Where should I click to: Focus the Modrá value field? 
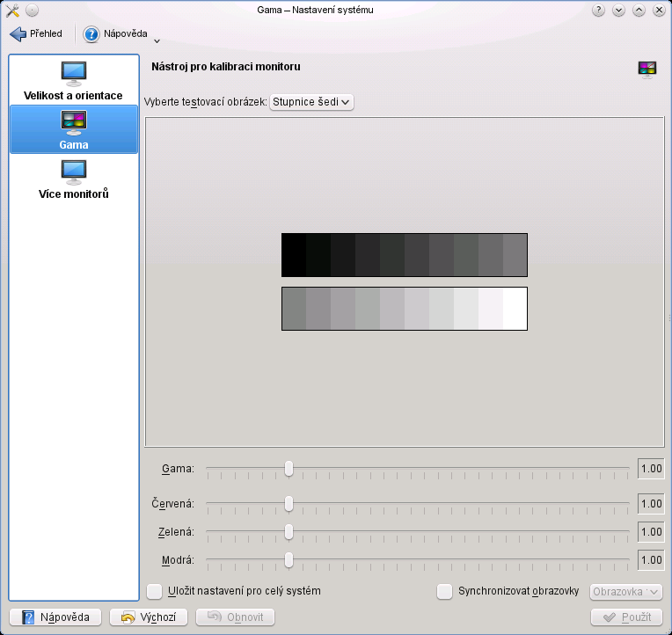[x=651, y=560]
